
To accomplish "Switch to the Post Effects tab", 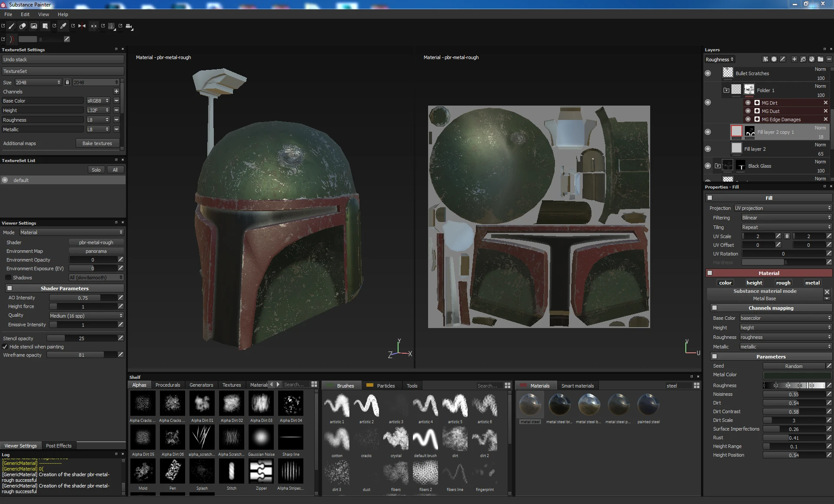I will click(59, 446).
